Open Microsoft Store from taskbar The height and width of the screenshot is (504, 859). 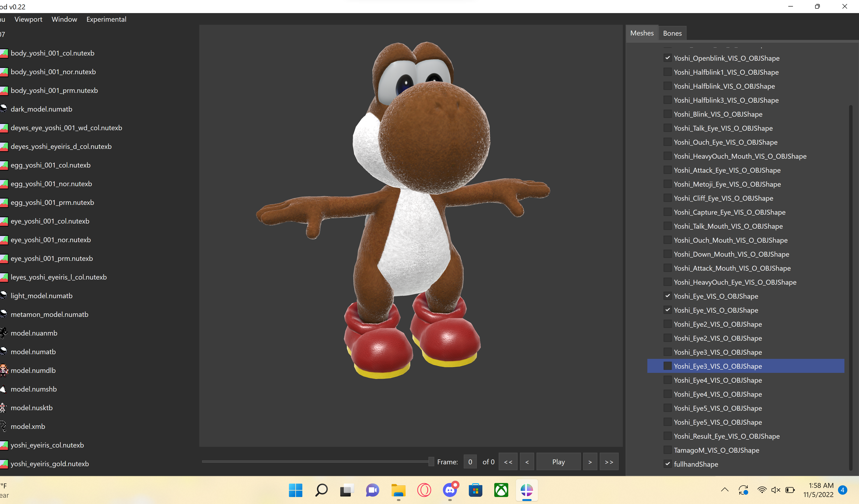(476, 490)
